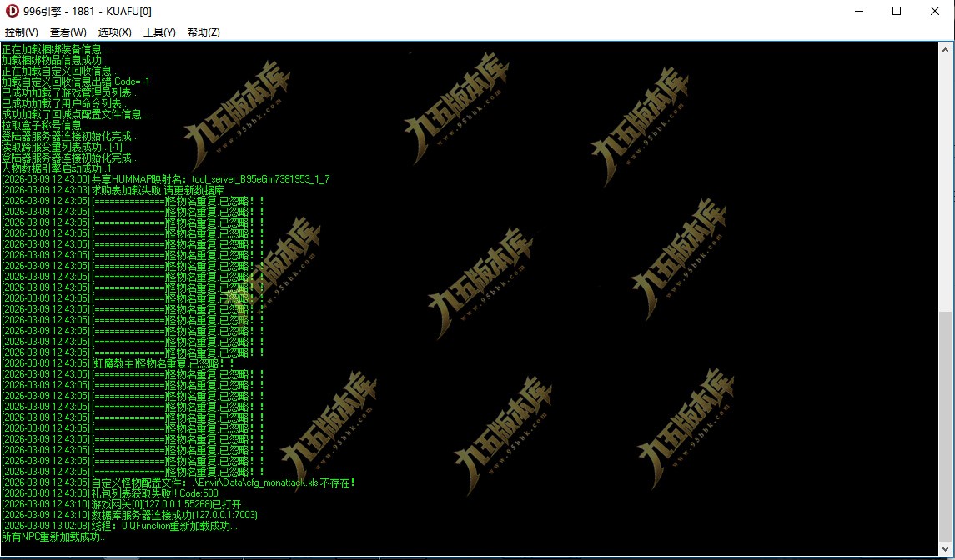Viewport: 955px width, 560px height.
Task: Open the 选项(X) menu
Action: click(114, 32)
